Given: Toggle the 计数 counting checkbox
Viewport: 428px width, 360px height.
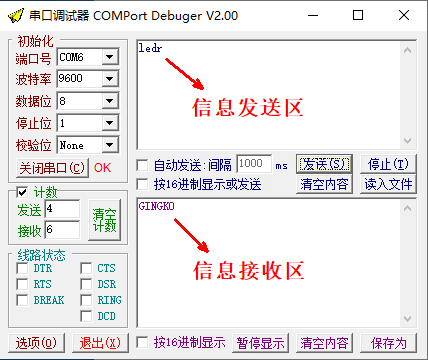Looking at the screenshot, I should click(x=22, y=192).
